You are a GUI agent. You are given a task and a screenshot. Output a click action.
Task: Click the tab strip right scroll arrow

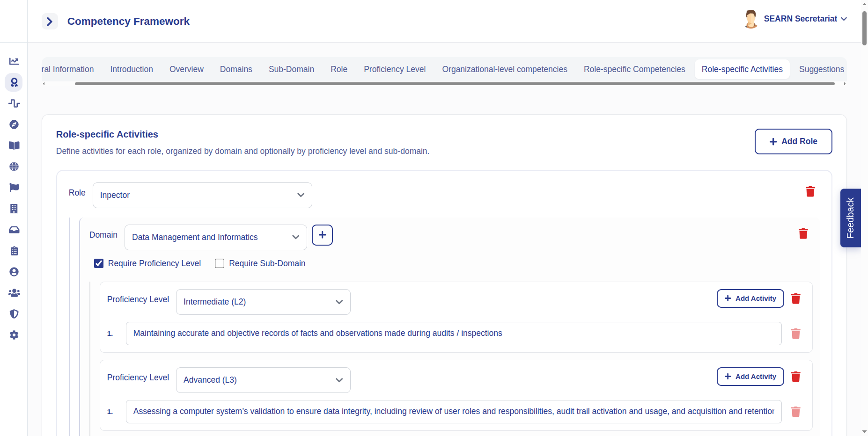(x=845, y=84)
